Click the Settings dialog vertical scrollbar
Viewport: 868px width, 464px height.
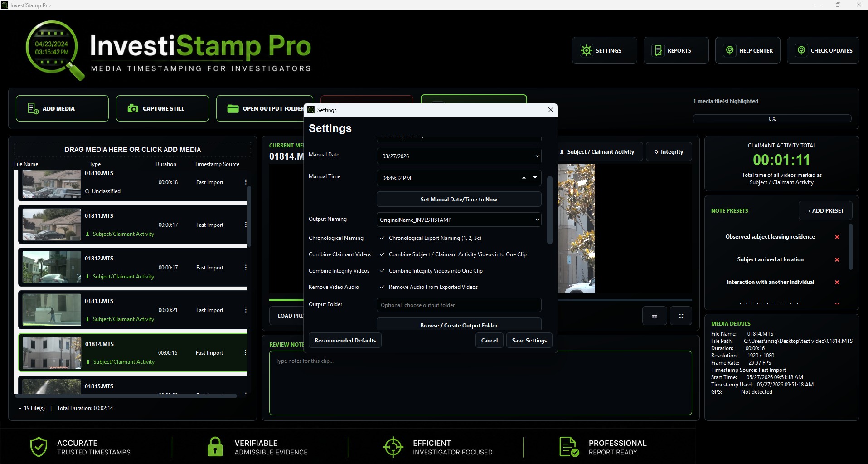(x=550, y=210)
